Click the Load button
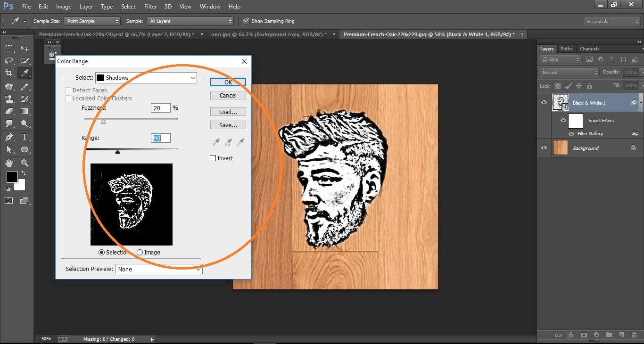Screen dimensions: 644x344 228,112
